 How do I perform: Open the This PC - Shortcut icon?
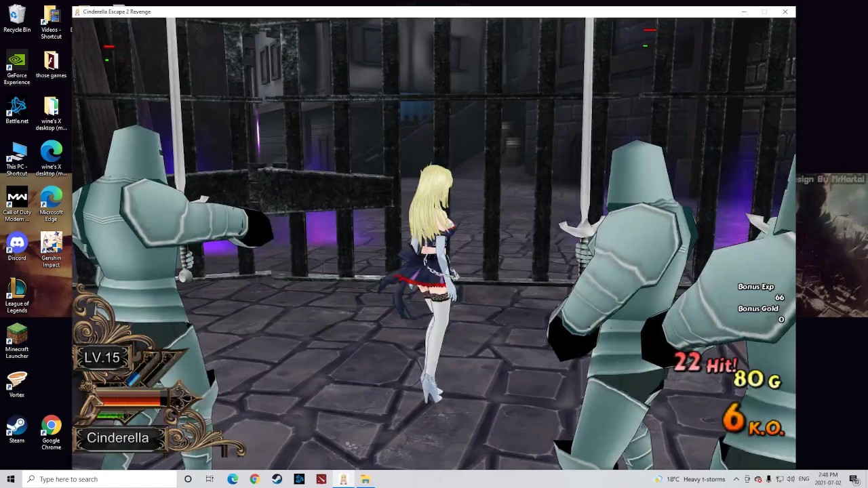[x=17, y=159]
